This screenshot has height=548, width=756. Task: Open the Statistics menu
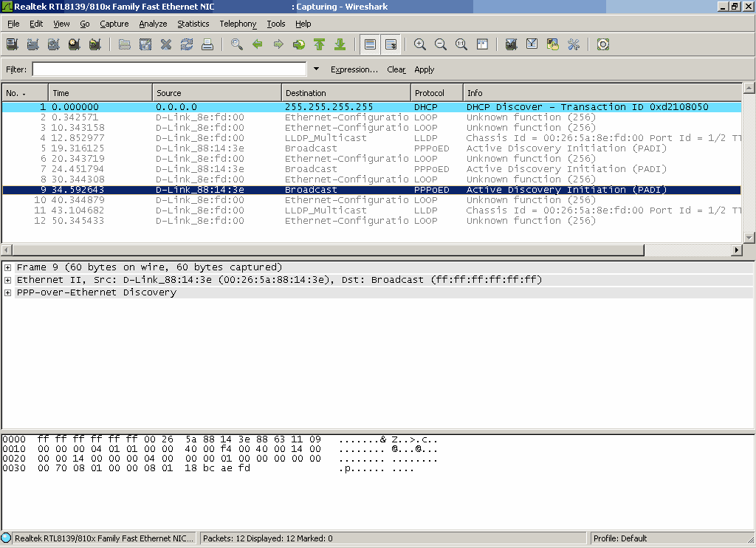(193, 24)
